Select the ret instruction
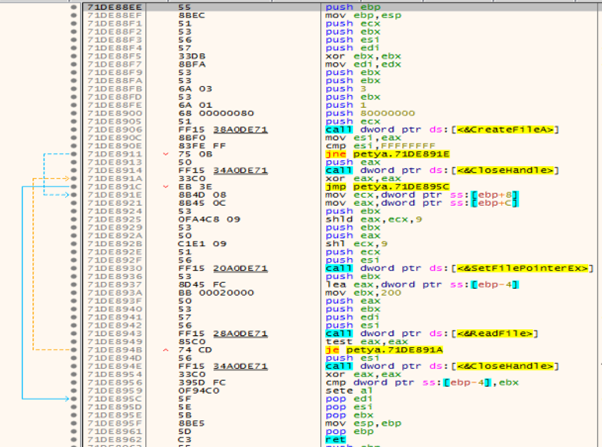This screenshot has height=447, width=602. pos(336,439)
